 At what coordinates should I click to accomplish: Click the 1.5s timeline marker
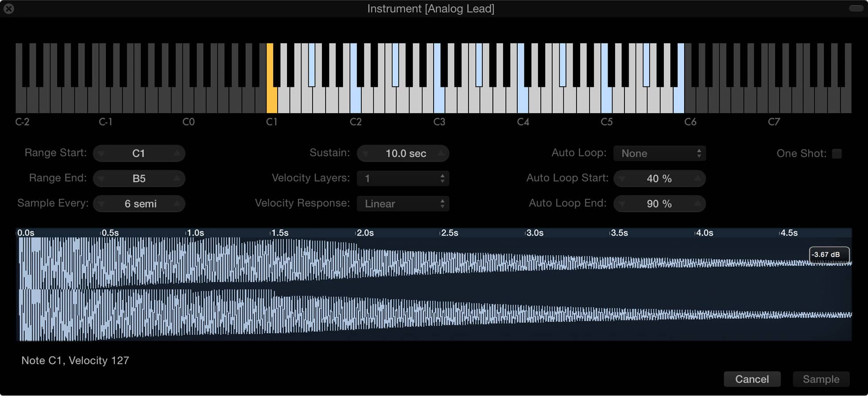pos(280,233)
